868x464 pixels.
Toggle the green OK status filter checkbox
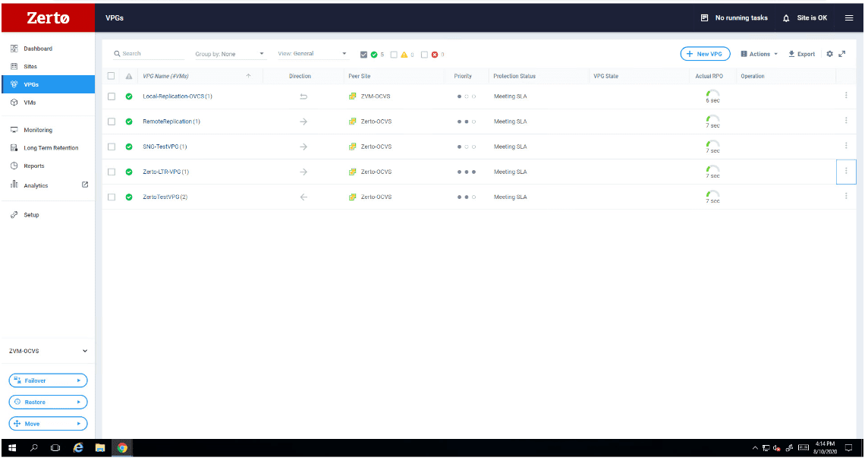[364, 55]
